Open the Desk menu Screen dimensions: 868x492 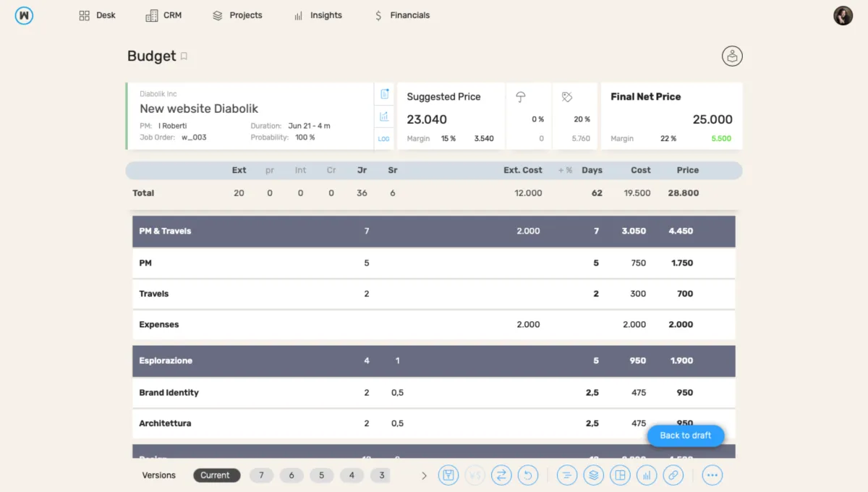coord(97,15)
